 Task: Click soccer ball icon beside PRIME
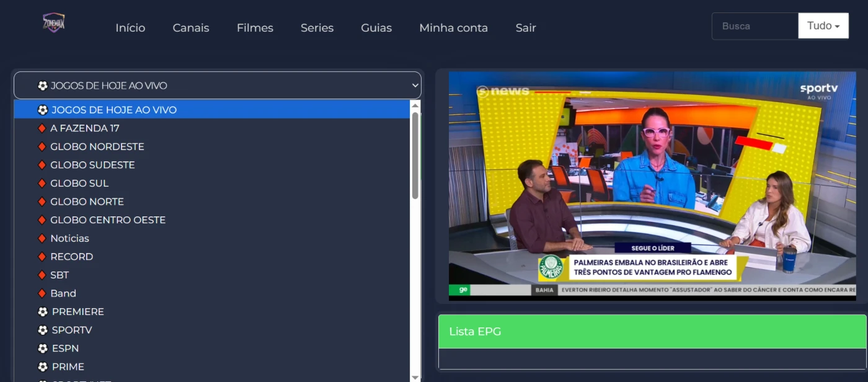pyautogui.click(x=43, y=366)
